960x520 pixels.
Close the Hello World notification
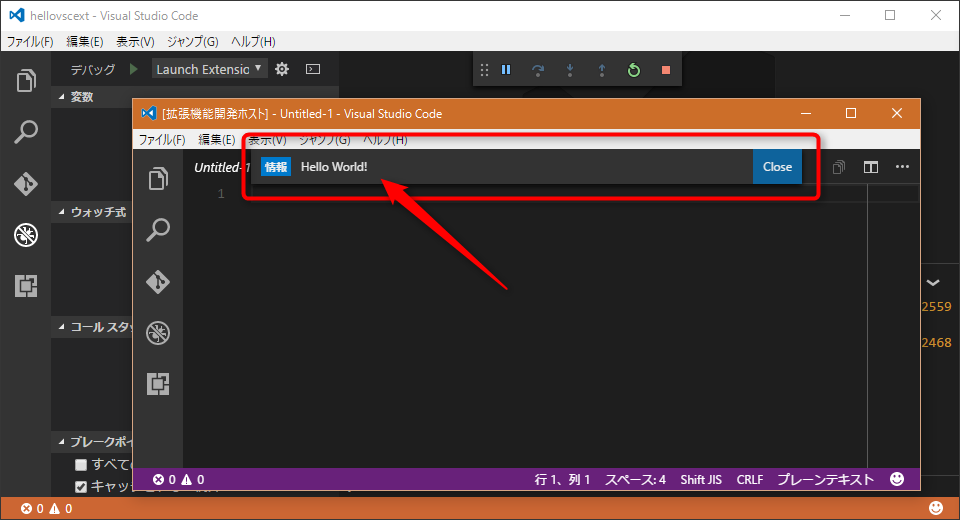click(x=777, y=167)
